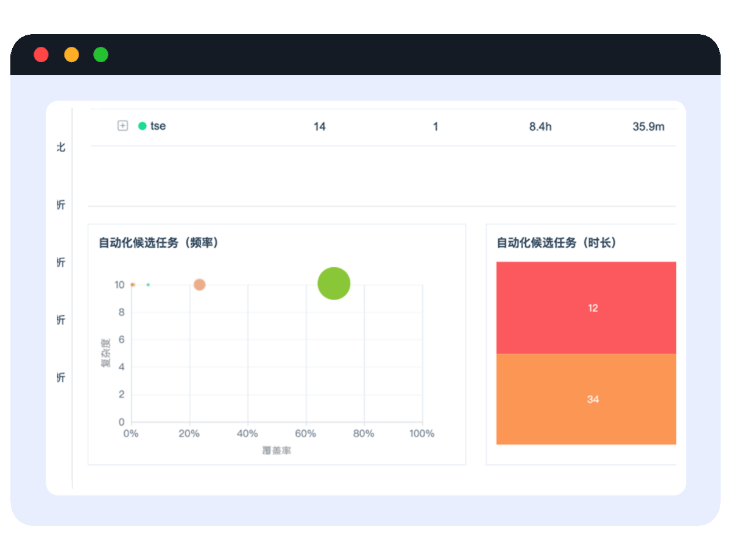Click the value 1 in tse row
Screen dimensions: 731x560
tap(435, 127)
